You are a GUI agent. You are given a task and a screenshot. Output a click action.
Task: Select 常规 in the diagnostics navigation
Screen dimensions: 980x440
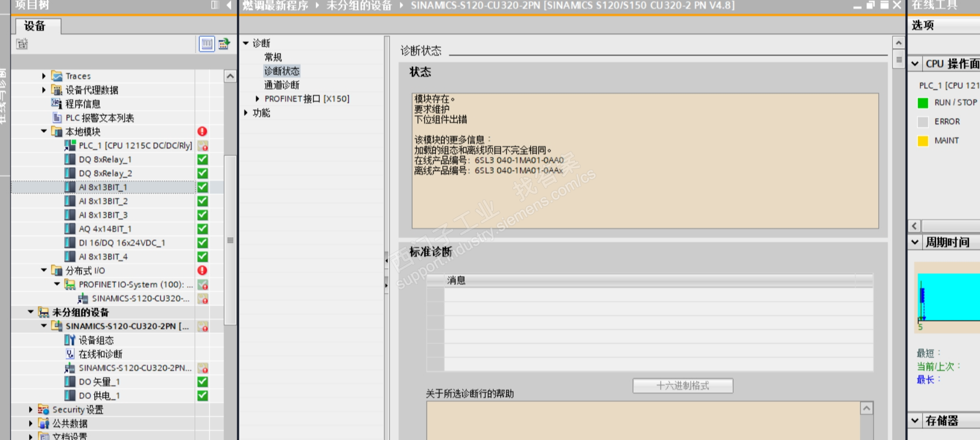point(273,57)
